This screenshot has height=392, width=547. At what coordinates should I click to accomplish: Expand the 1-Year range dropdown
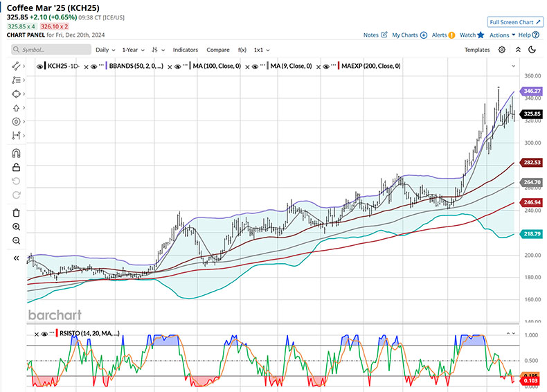pos(134,50)
